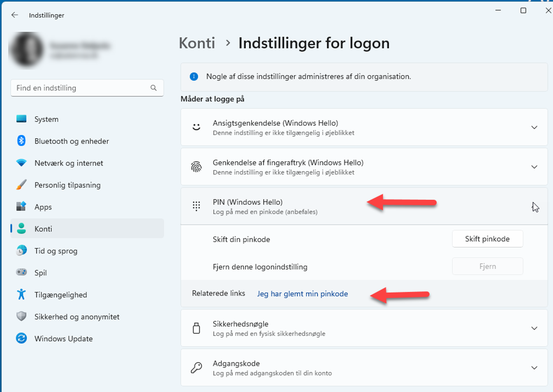Open Sikkerhed og anonymitet page
553x392 pixels.
point(87,316)
